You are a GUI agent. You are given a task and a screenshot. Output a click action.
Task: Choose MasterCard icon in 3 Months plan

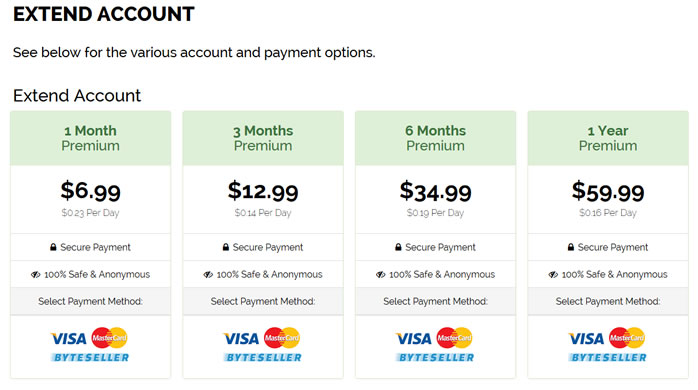click(x=282, y=338)
